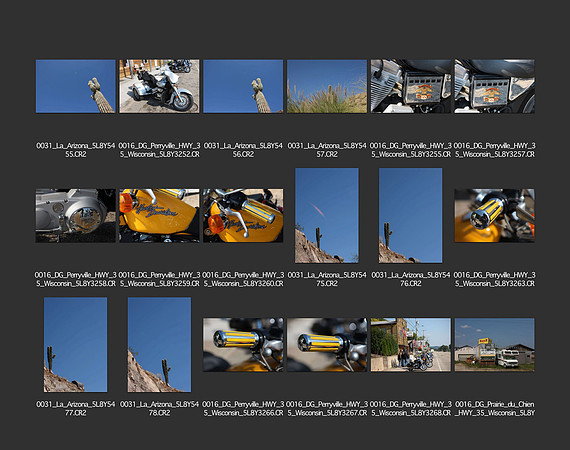The height and width of the screenshot is (450, 570).
Task: Click the file name ending Wisconsin_SL8Y3268.CR
Action: click(x=411, y=409)
